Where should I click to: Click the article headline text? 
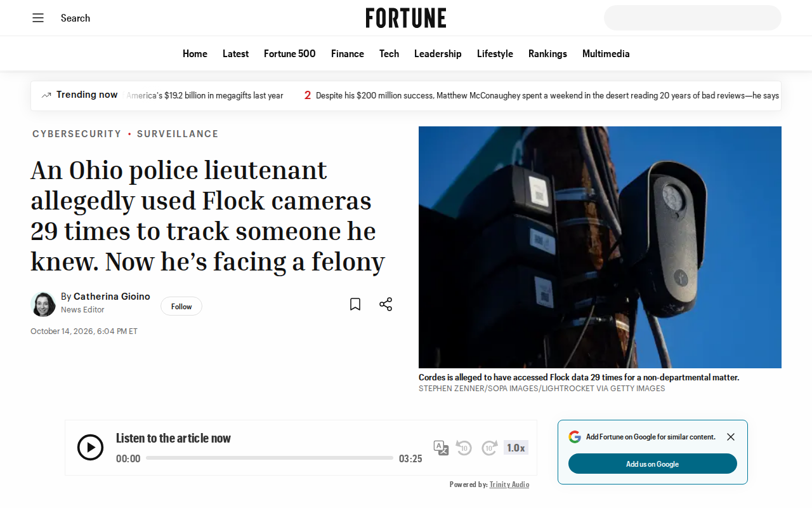tap(208, 216)
